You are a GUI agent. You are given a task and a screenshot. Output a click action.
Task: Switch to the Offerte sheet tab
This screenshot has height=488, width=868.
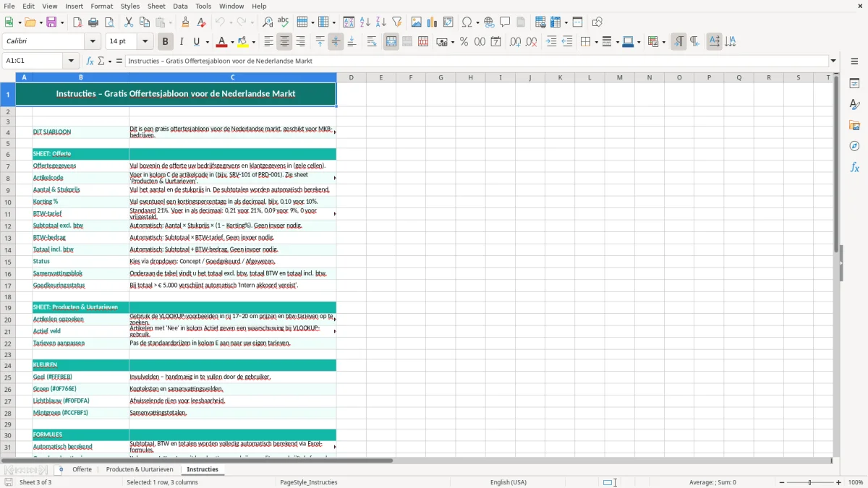point(82,469)
